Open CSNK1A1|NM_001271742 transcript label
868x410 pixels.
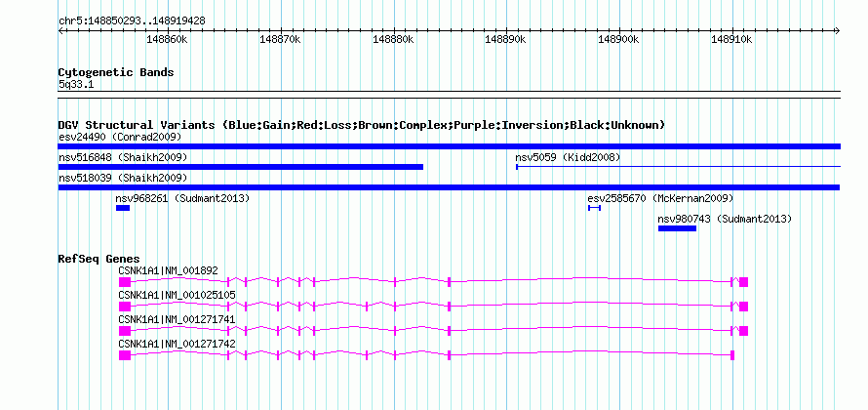tap(178, 344)
